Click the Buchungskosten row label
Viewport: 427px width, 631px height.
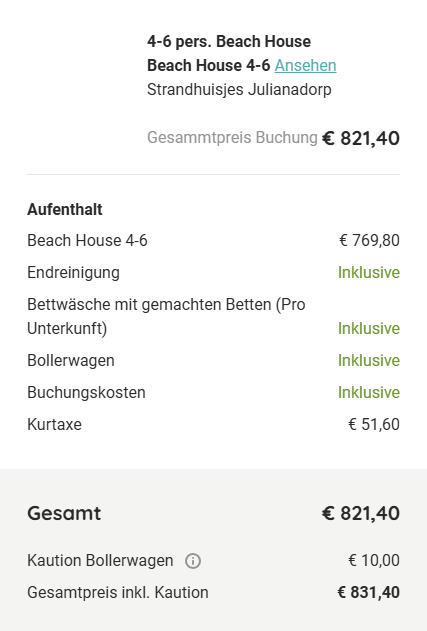tap(86, 393)
